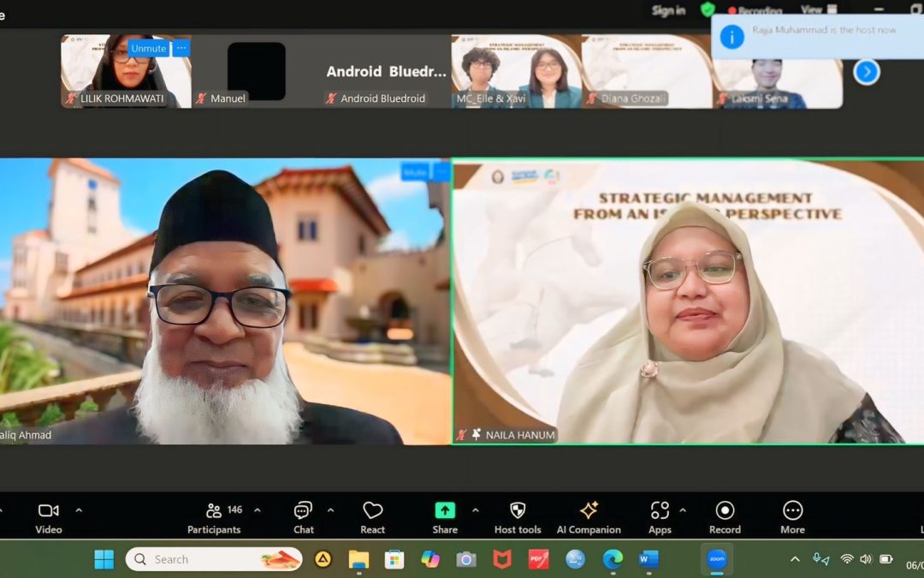Open the More options menu
The image size is (924, 578).
792,518
